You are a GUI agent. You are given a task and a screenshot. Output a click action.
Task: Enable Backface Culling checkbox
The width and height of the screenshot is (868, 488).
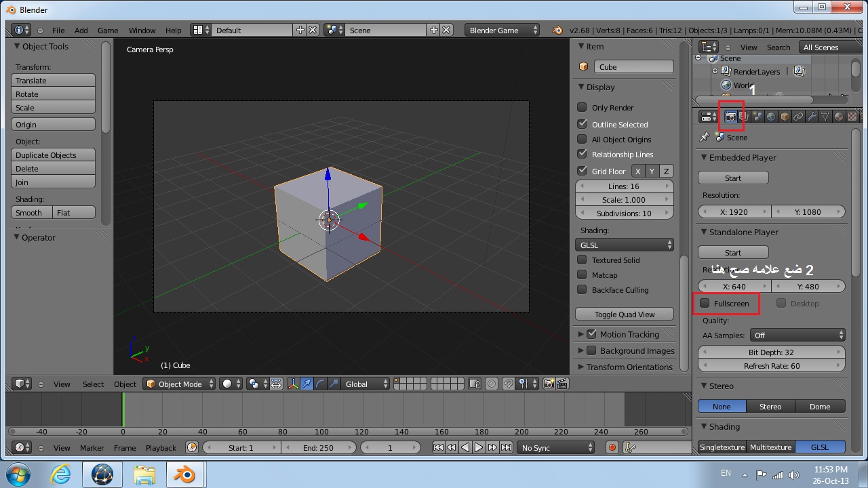pos(582,289)
